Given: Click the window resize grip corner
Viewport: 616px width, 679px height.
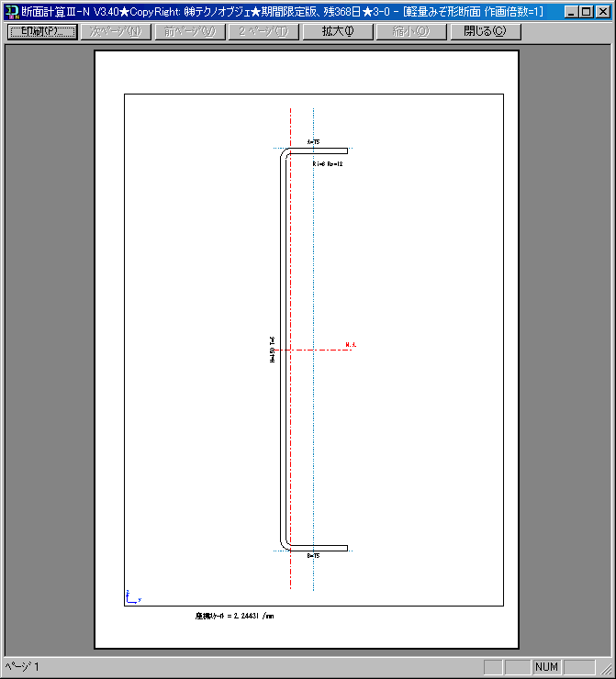Looking at the screenshot, I should (x=607, y=670).
